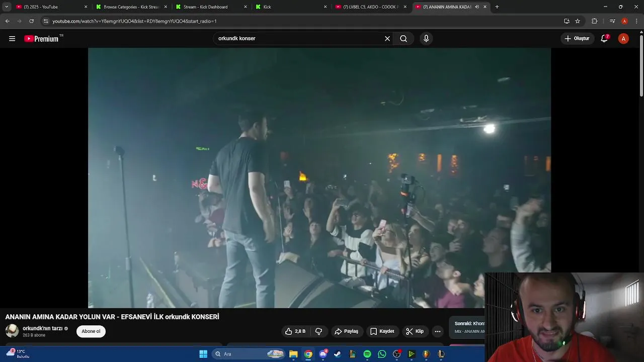Close the Stream - Kick Dashboard tab

[246, 7]
